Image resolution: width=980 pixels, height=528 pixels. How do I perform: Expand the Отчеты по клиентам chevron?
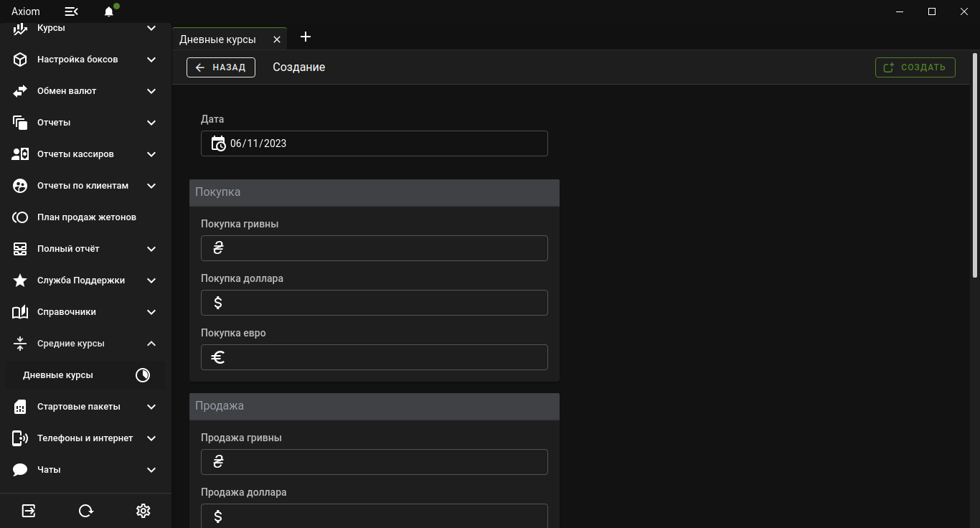[x=151, y=186]
